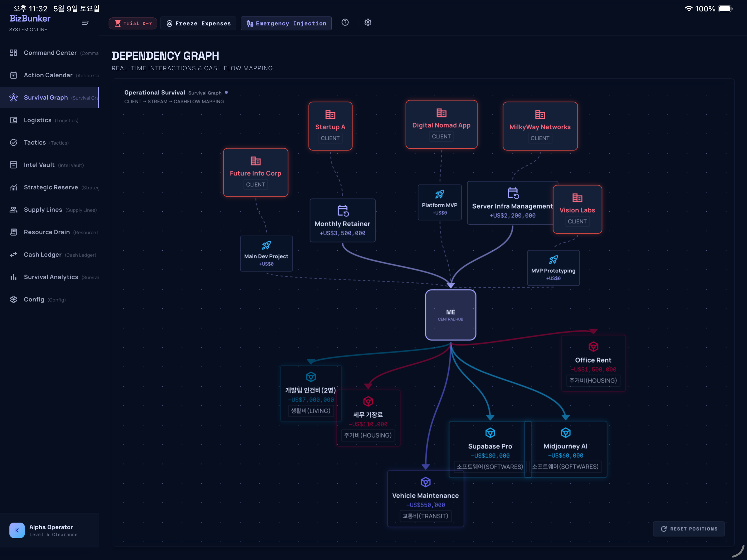The image size is (747, 560).
Task: Navigate to Survival Analytics
Action: point(50,277)
